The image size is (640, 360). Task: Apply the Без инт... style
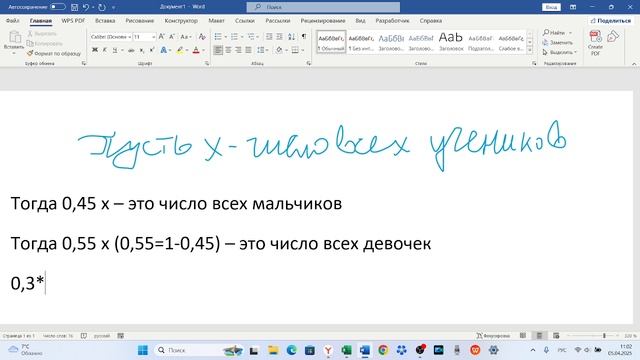(x=361, y=42)
